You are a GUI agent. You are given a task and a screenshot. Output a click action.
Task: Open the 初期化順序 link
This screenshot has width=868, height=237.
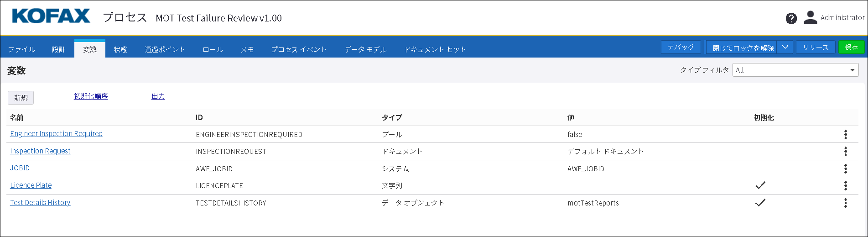91,96
